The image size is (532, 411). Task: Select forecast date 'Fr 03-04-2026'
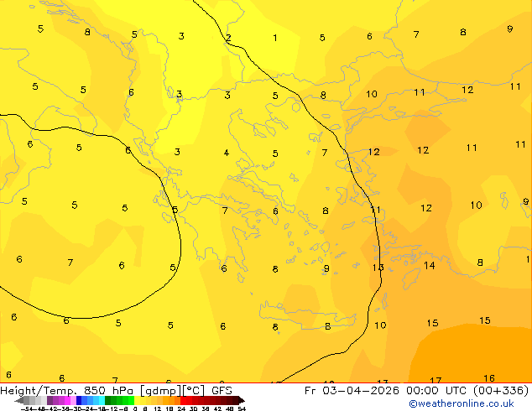[352, 391]
